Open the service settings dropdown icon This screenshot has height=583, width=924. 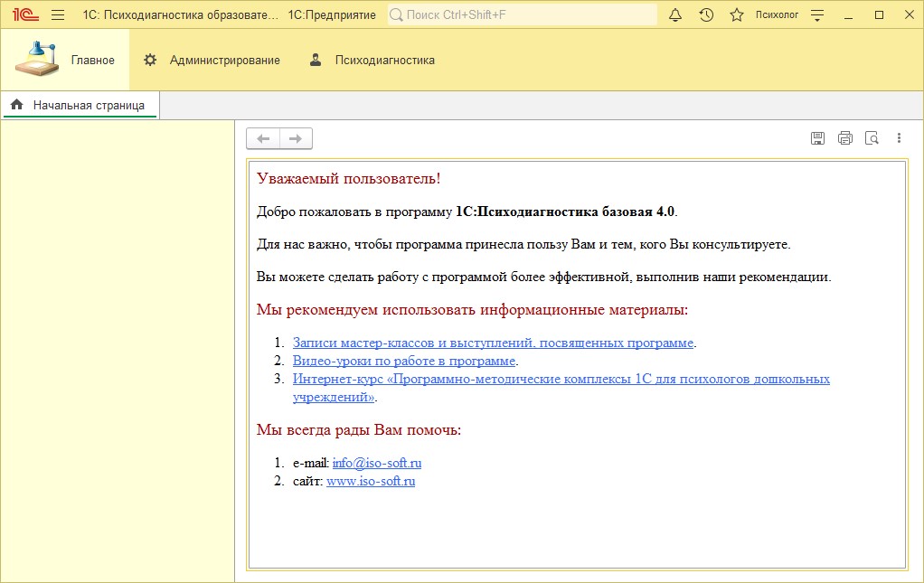[817, 15]
